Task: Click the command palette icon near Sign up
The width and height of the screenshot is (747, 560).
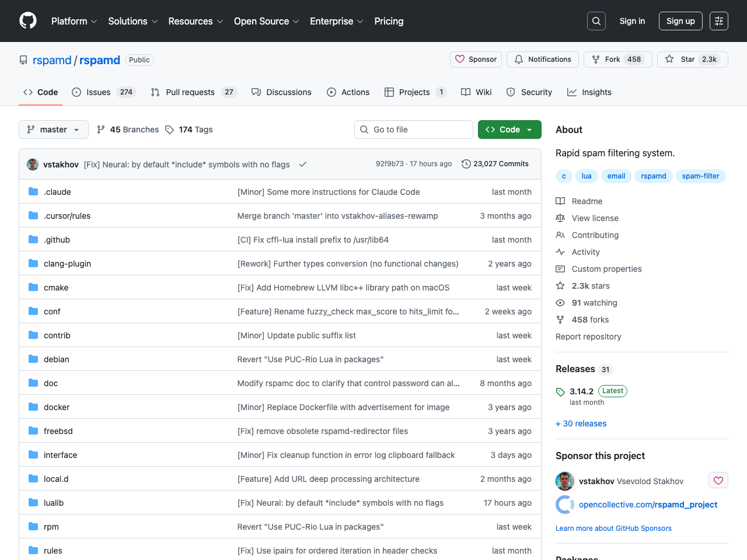Action: [x=718, y=20]
